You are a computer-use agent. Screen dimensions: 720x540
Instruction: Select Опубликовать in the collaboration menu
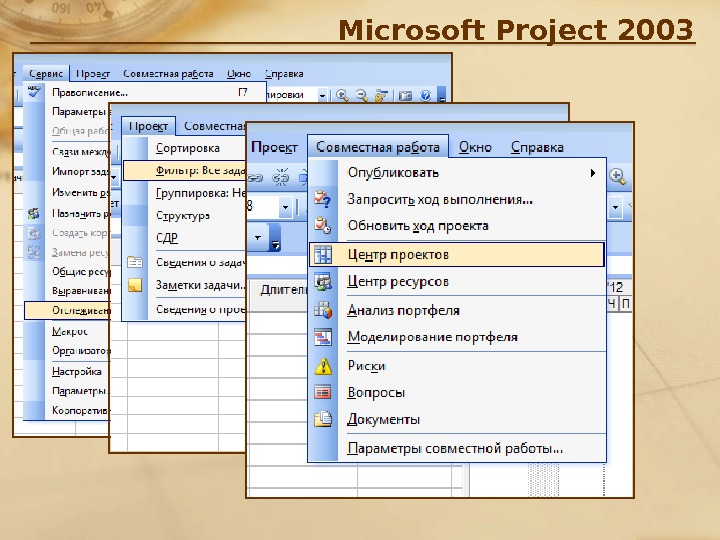tap(393, 173)
